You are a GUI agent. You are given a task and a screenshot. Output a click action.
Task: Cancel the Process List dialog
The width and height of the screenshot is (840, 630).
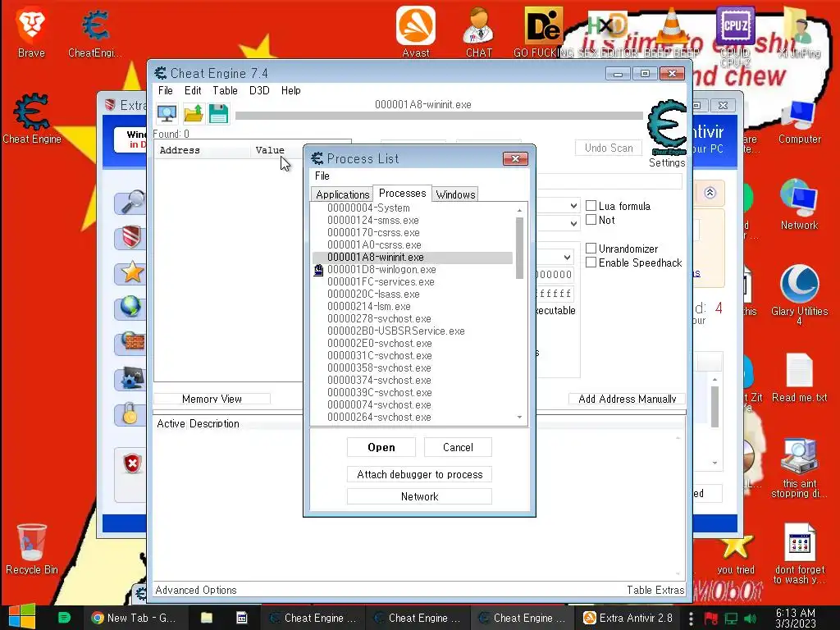pyautogui.click(x=458, y=447)
